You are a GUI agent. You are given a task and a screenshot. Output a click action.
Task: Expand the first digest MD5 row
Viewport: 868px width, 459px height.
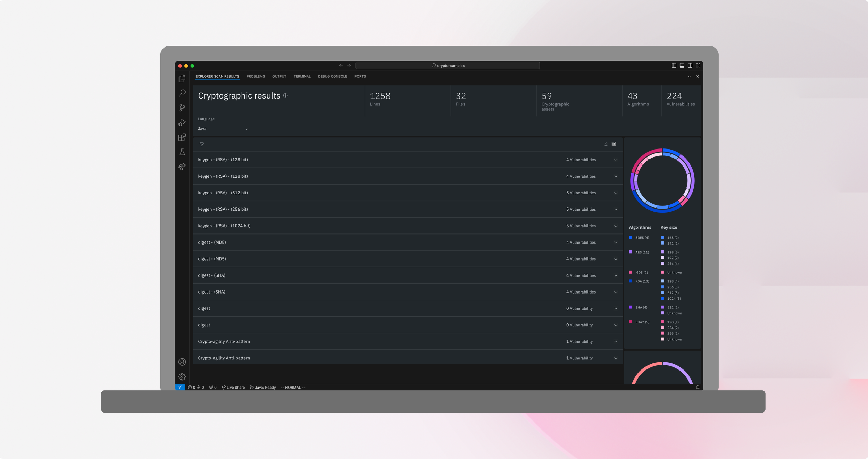[616, 243]
